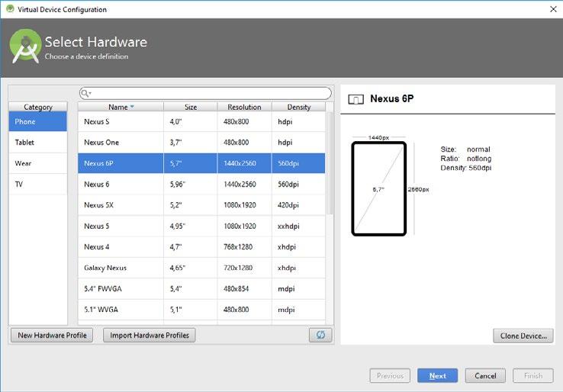Select the TV category
563x392 pixels.
[38, 184]
